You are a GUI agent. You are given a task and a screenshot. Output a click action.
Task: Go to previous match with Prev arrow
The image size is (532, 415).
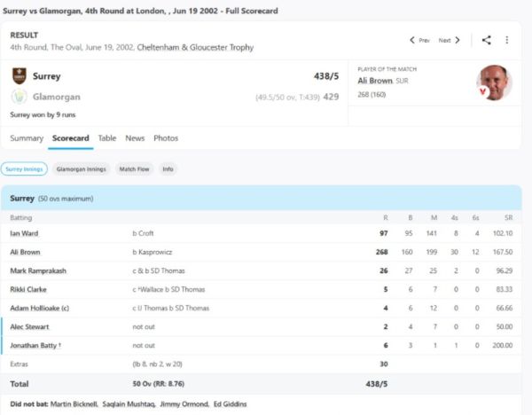pos(419,40)
